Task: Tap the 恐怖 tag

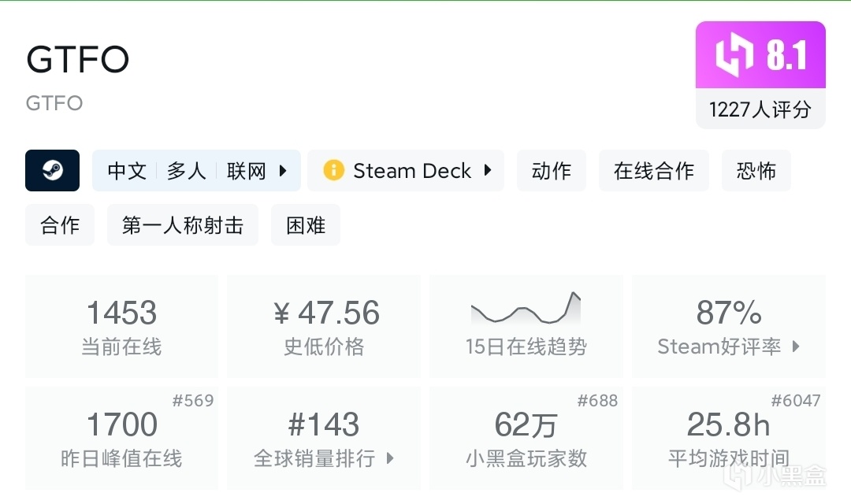Action: coord(756,171)
